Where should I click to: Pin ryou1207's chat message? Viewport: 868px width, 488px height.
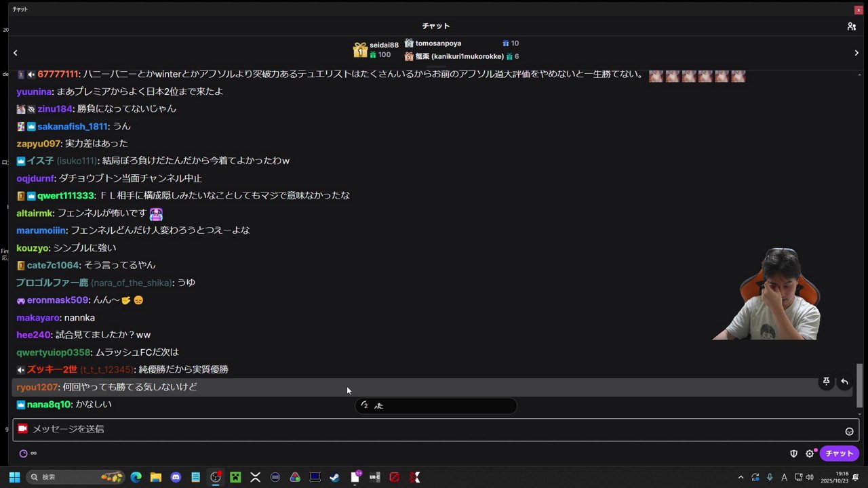coord(826,382)
